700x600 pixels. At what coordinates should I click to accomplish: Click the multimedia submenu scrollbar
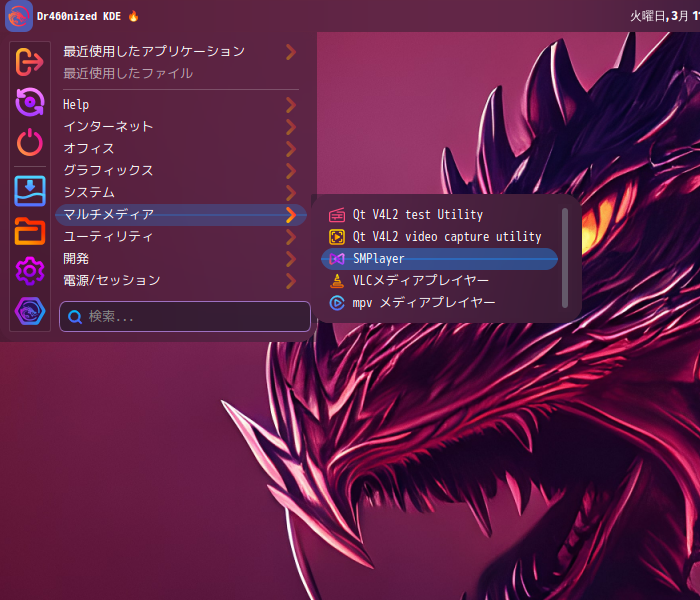pos(565,258)
